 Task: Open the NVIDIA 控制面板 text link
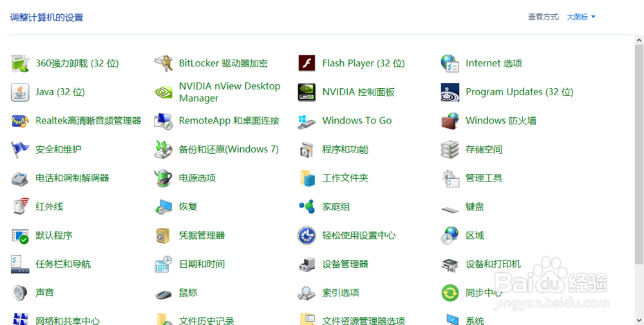click(x=359, y=92)
